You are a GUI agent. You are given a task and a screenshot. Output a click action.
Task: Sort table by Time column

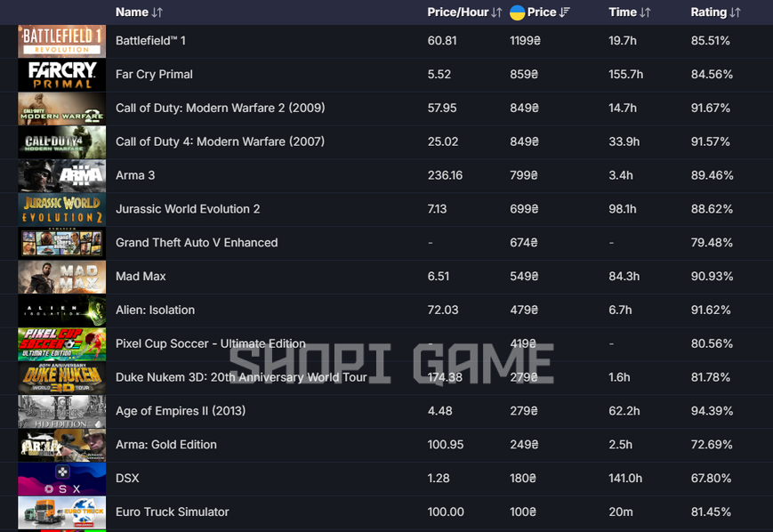coord(645,12)
